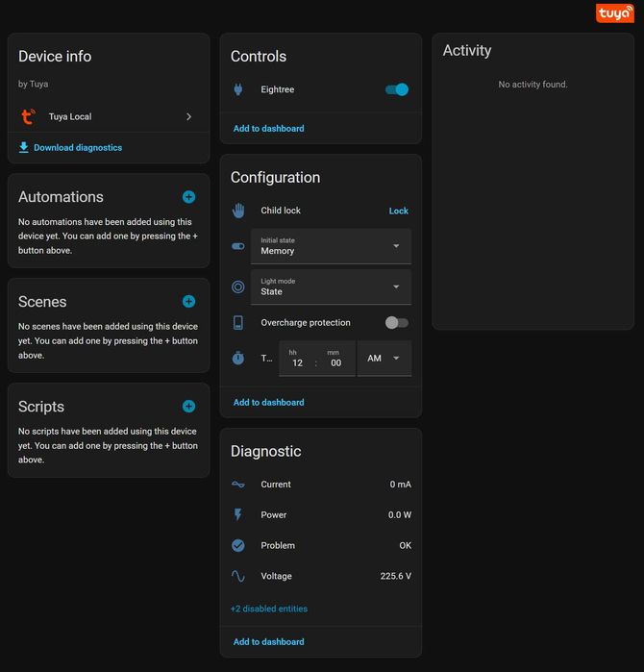Screen dimensions: 644x672
Task: Click the 225.6 V voltage value
Action: point(395,576)
